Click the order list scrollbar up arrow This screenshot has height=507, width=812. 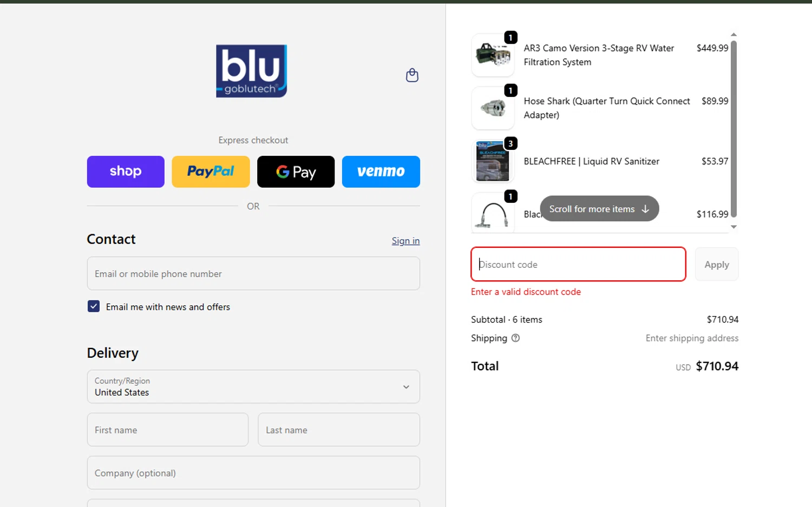(734, 35)
